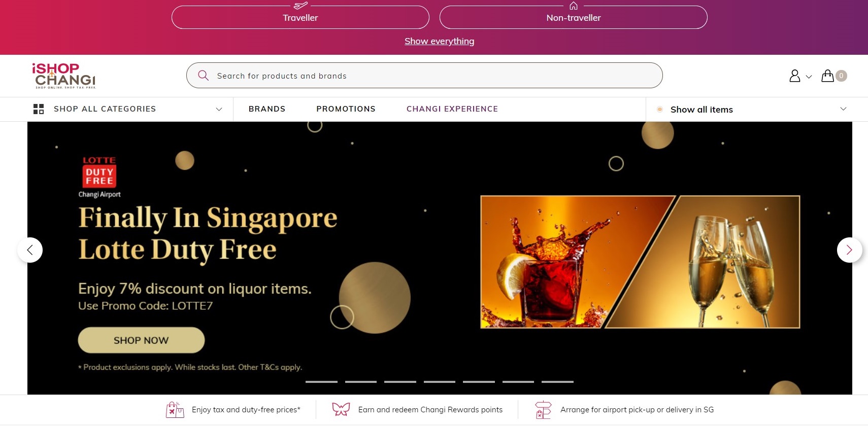Click the Changi Rewards butterfly icon
This screenshot has width=868, height=426.
click(341, 409)
